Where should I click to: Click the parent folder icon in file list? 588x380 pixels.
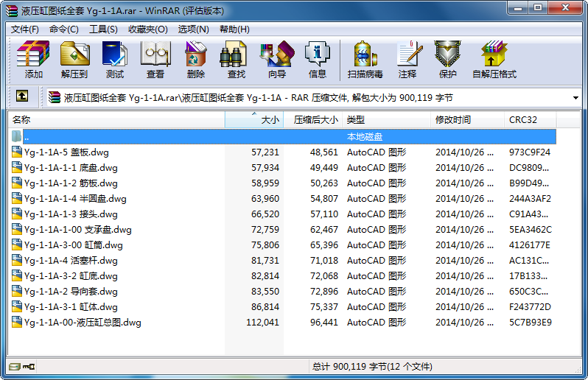pos(16,136)
